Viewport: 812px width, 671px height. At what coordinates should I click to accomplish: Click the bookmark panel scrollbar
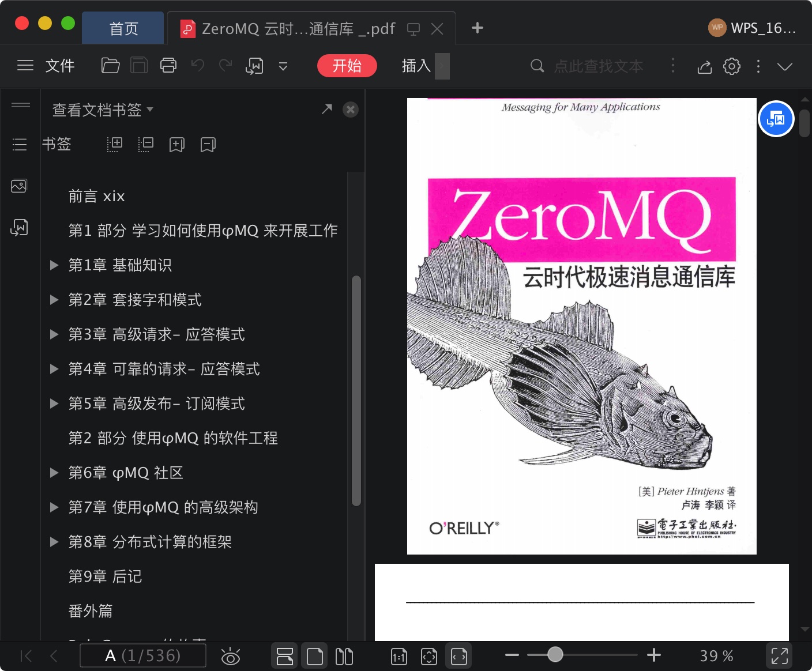point(356,391)
